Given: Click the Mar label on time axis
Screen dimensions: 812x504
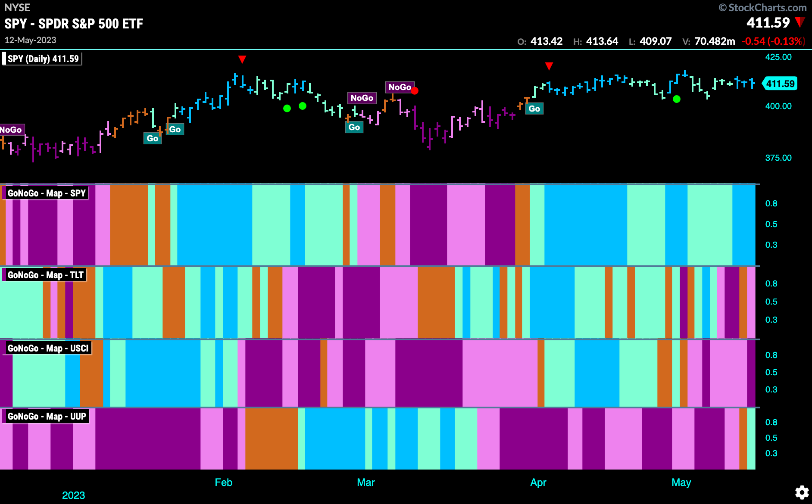Looking at the screenshot, I should coord(366,482).
